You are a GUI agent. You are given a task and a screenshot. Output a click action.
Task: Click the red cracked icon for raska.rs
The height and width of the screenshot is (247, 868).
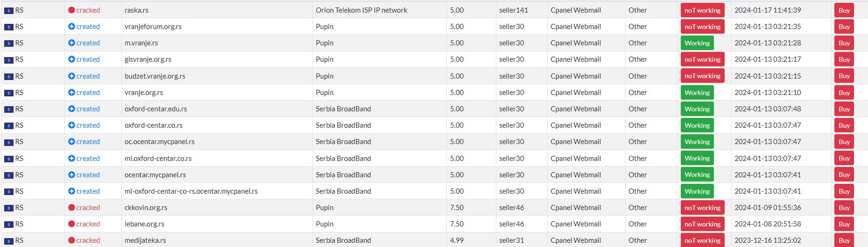[x=71, y=10]
